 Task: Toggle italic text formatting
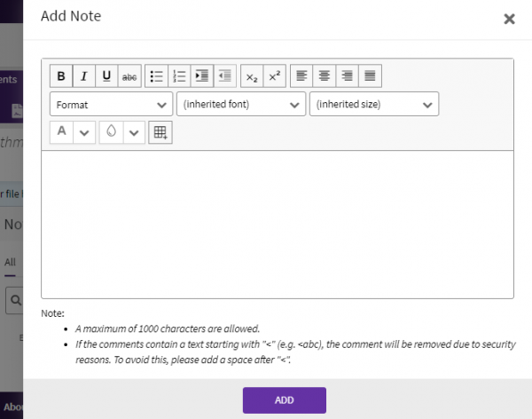(84, 76)
